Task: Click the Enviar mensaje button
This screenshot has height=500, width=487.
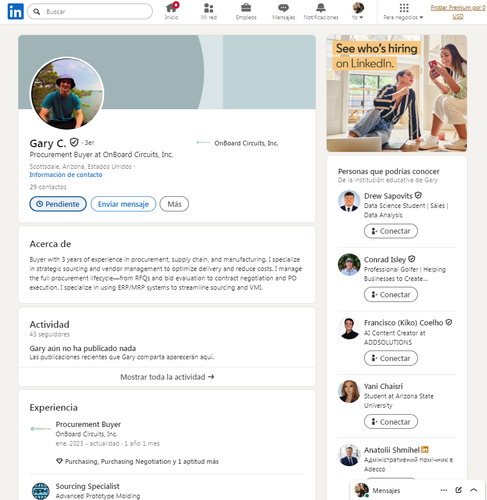Action: coord(123,204)
